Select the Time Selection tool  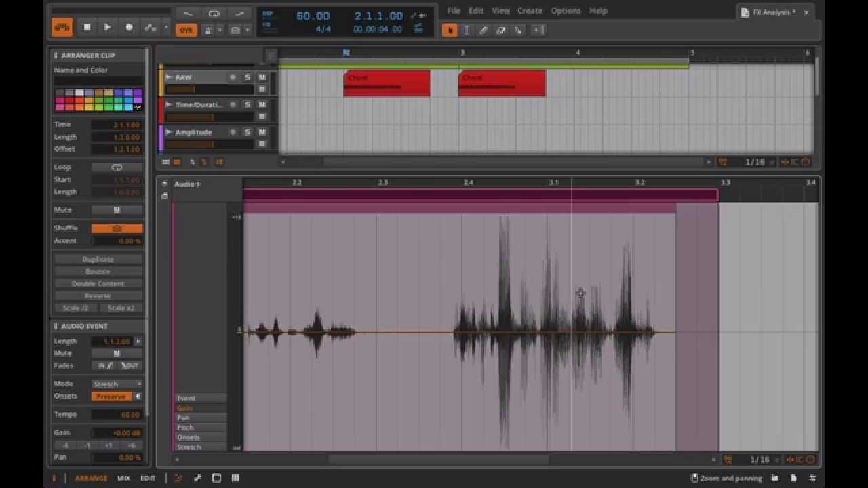(x=467, y=30)
